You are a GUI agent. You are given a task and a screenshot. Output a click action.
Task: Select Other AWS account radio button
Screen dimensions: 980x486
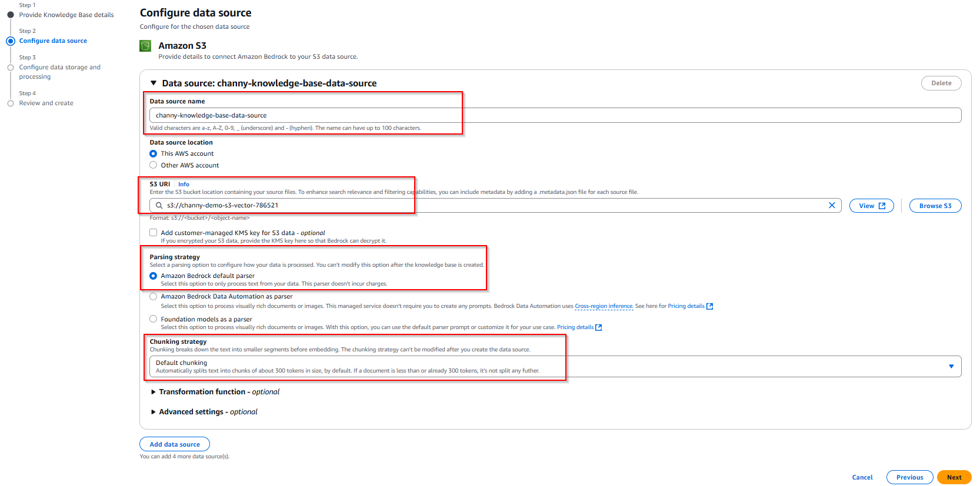(153, 165)
